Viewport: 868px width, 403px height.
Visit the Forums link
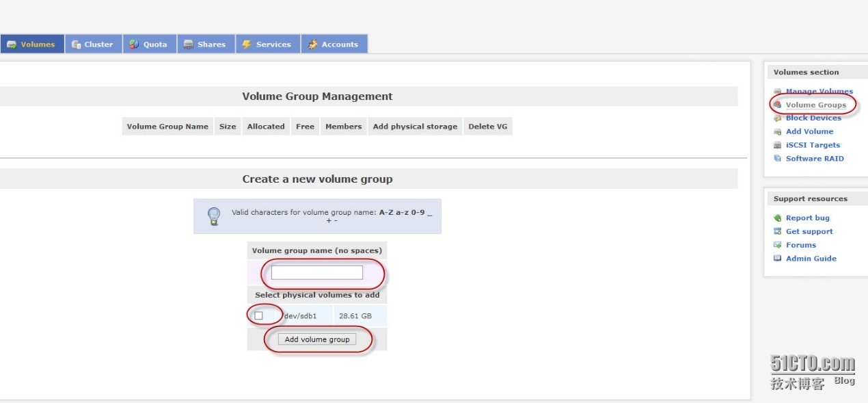point(801,245)
